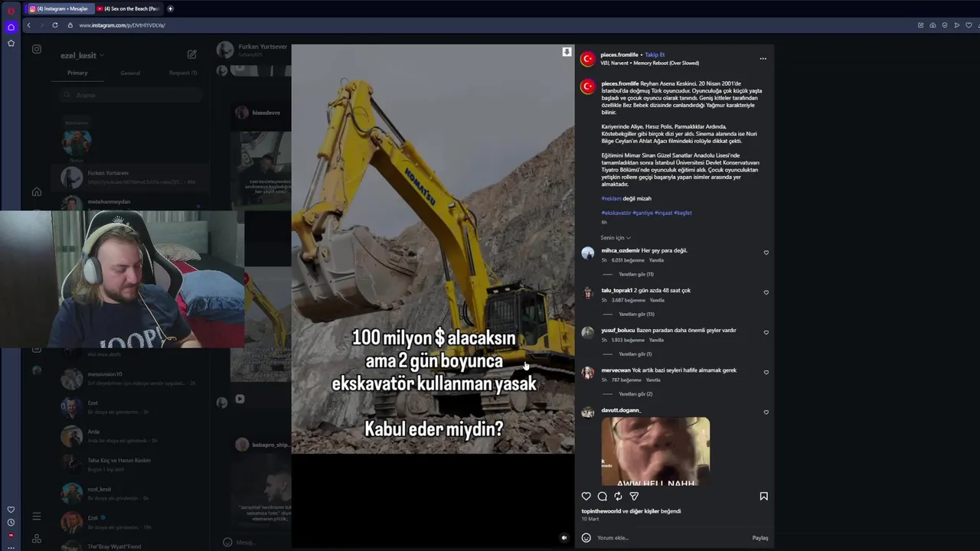The width and height of the screenshot is (980, 551).
Task: Expand the 'Senin için' comment sort dropdown
Action: click(x=616, y=238)
